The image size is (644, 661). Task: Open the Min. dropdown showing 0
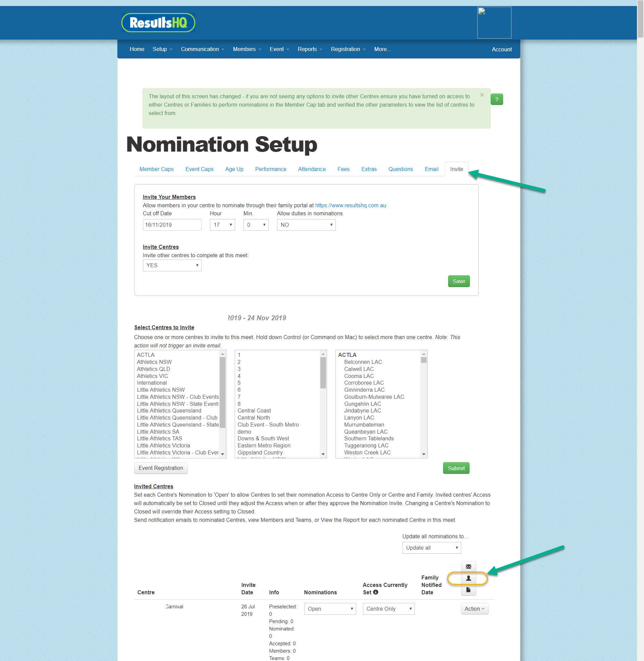click(x=256, y=225)
